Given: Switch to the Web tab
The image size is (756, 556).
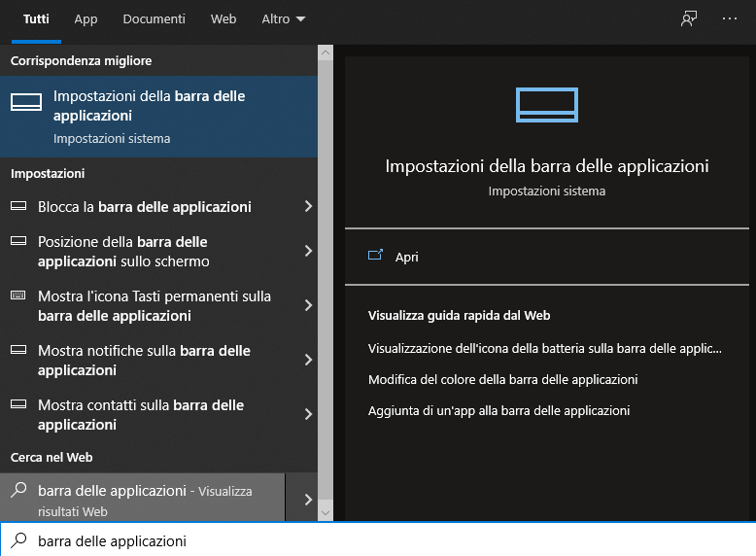Looking at the screenshot, I should pos(223,18).
